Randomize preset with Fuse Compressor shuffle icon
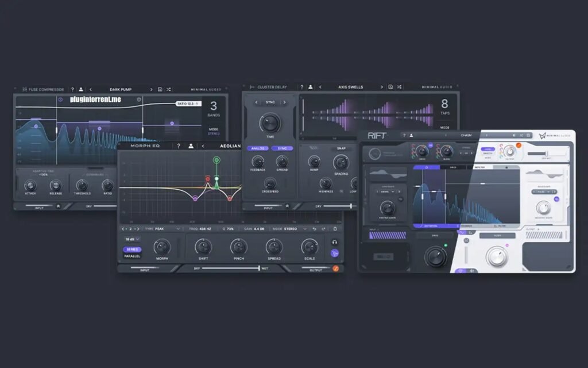Image resolution: width=588 pixels, height=368 pixels. point(169,89)
